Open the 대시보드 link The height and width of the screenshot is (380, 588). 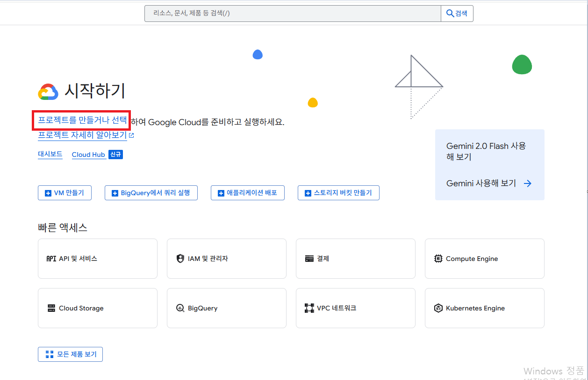pos(50,154)
